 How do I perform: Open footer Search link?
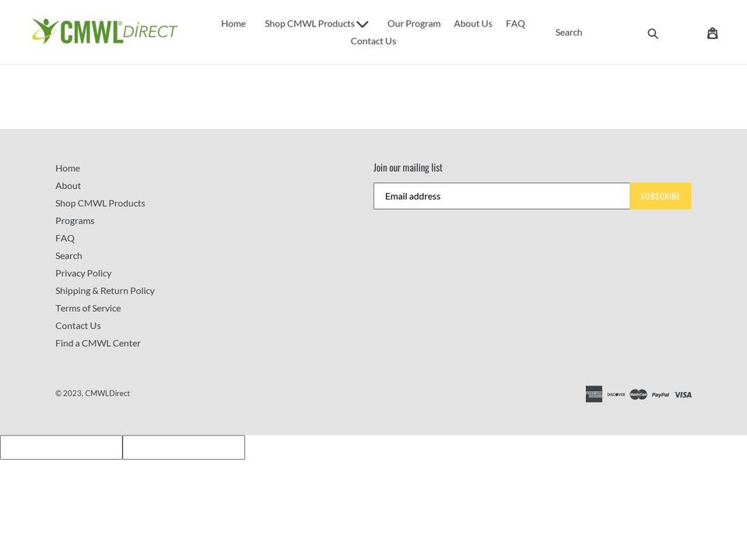click(68, 256)
